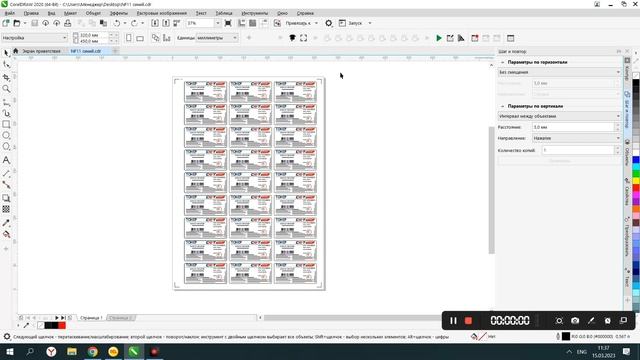640x360 pixels.
Task: Set portrait page orientation
Action: (x=129, y=38)
